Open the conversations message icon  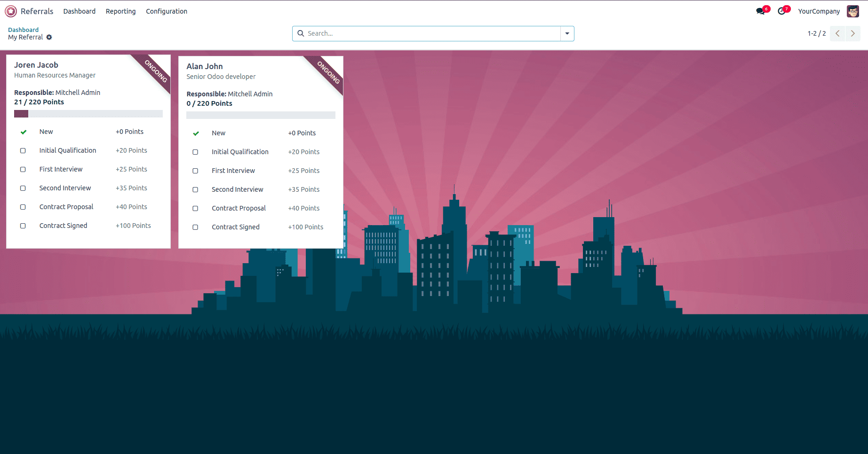[761, 11]
